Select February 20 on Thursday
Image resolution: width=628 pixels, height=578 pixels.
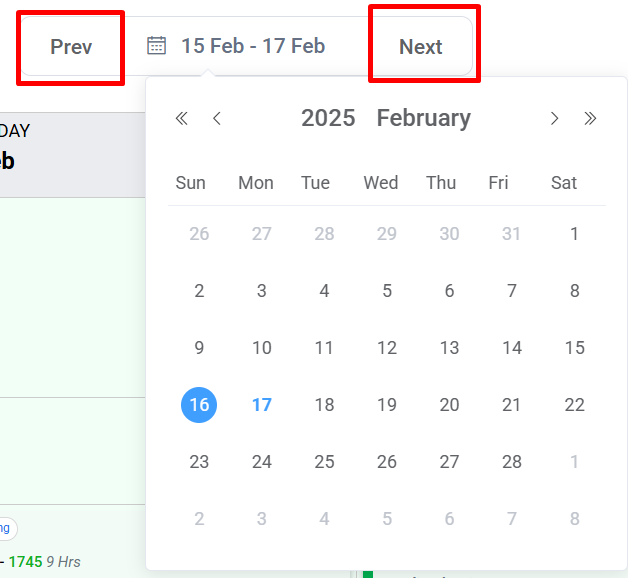(449, 405)
